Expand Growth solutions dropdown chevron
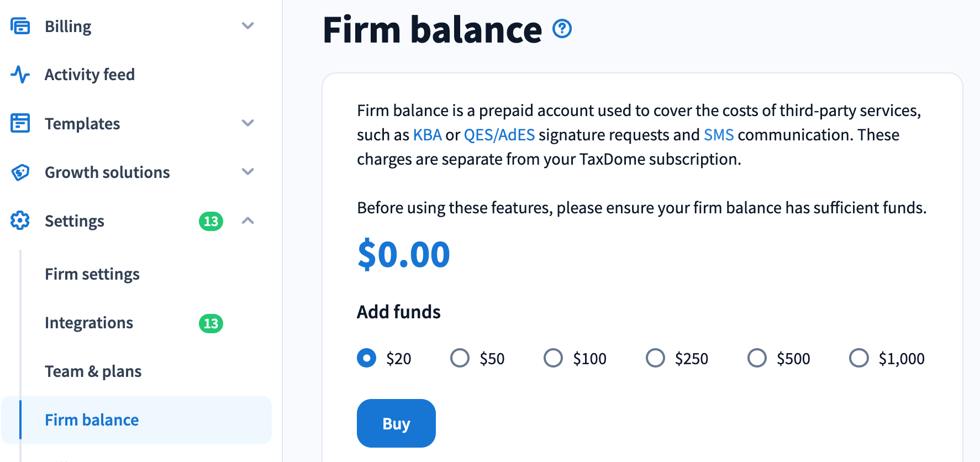980x462 pixels. pyautogui.click(x=248, y=172)
